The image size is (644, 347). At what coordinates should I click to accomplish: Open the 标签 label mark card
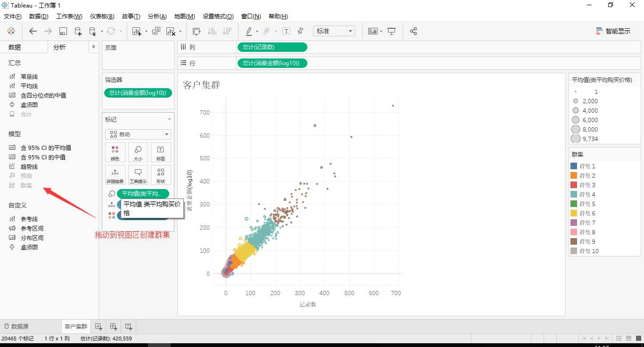click(x=161, y=152)
